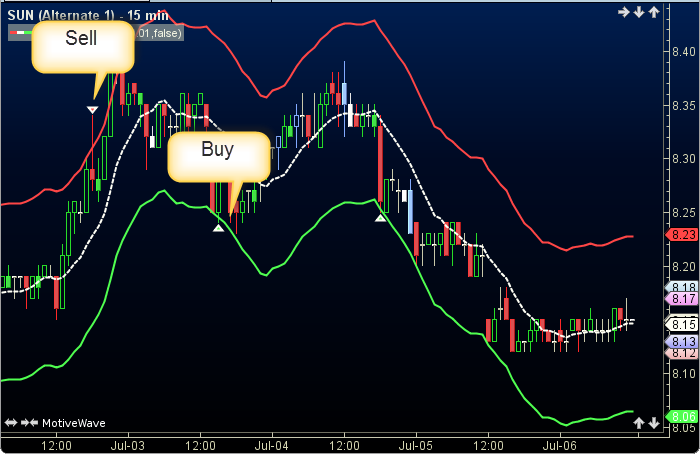The height and width of the screenshot is (454, 700).
Task: Click the double-headed expand arrow near MotiveWave
Action: pyautogui.click(x=11, y=422)
